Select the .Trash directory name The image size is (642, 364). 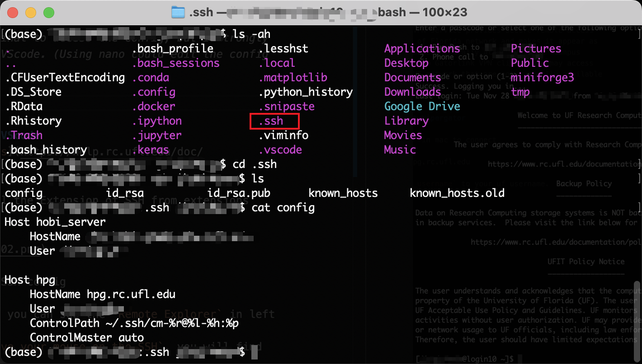point(24,135)
